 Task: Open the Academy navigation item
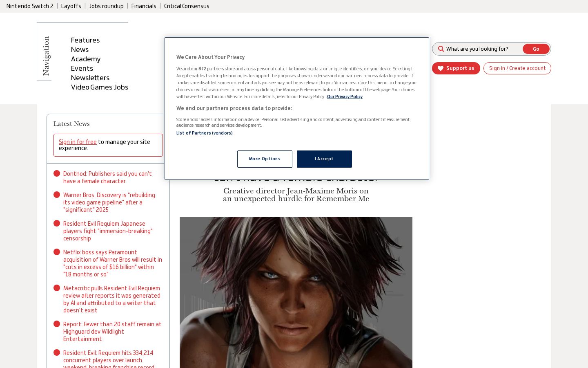tap(86, 59)
